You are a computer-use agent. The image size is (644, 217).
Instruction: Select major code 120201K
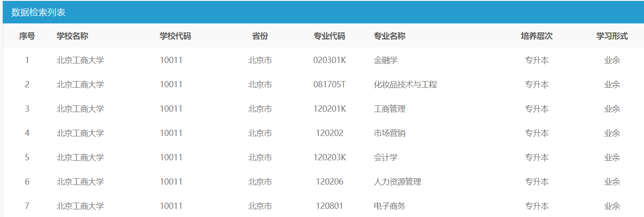330,108
